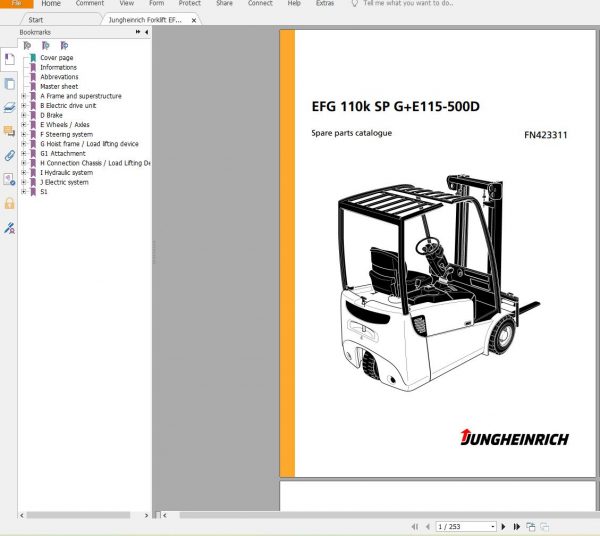Click the document horizontal scrollbar thumb

pyautogui.click(x=390, y=515)
